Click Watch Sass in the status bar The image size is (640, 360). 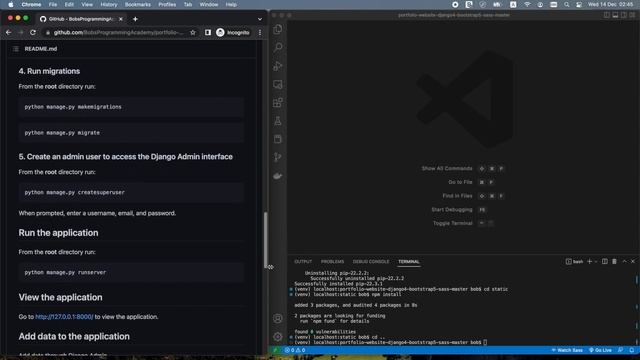coord(567,350)
